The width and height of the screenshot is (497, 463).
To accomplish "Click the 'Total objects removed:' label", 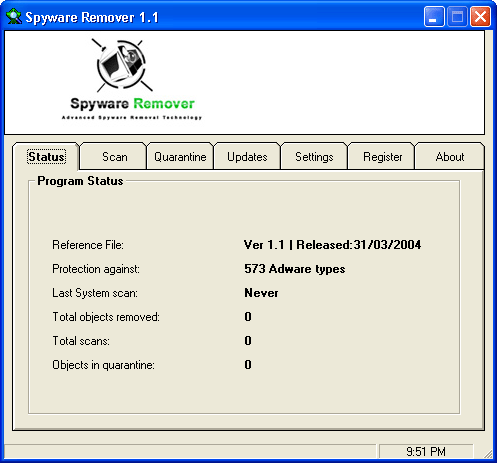I will (x=106, y=317).
